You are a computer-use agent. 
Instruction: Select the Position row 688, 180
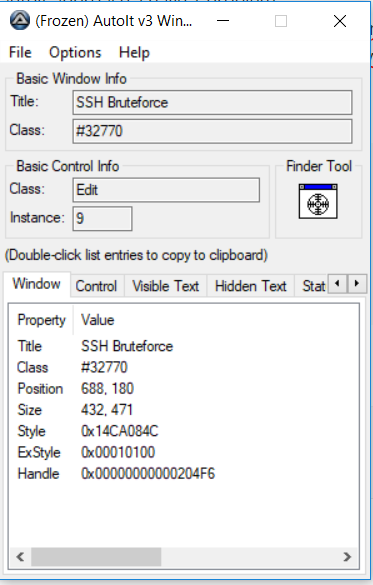coord(184,389)
